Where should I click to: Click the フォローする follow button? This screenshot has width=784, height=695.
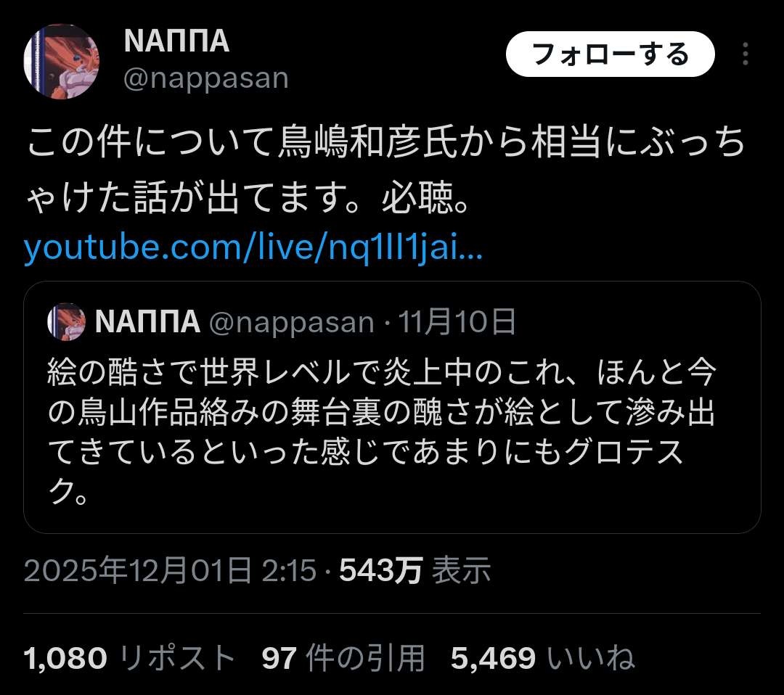tap(610, 54)
